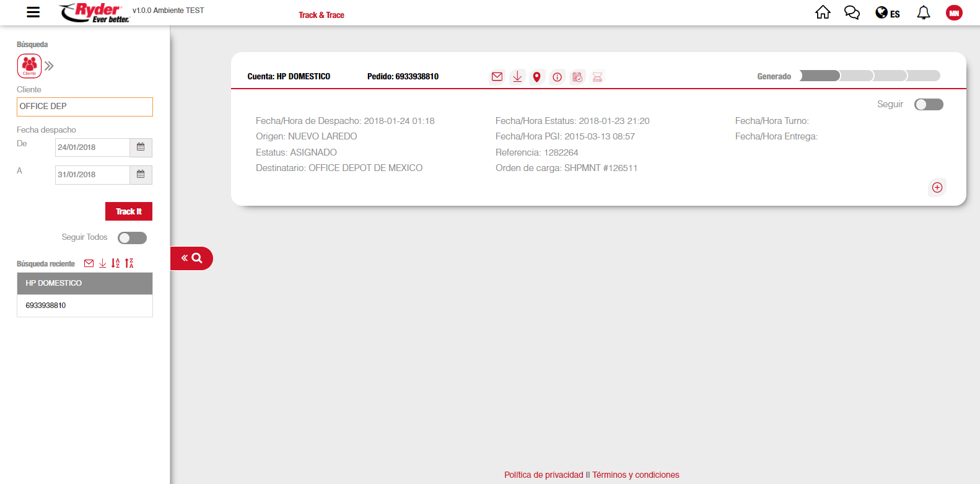Go to the home page icon
This screenshot has height=484, width=980.
click(x=822, y=12)
